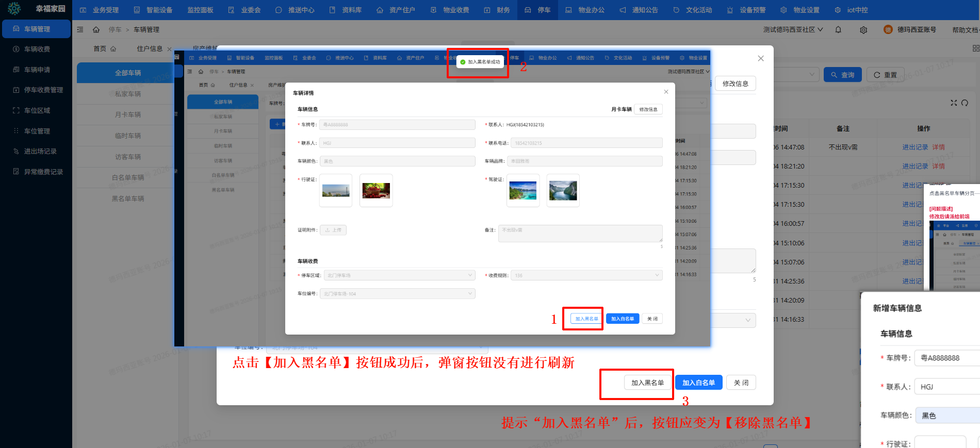Click the fullscreen expand icon above table
Image resolution: width=980 pixels, height=448 pixels.
point(954,103)
